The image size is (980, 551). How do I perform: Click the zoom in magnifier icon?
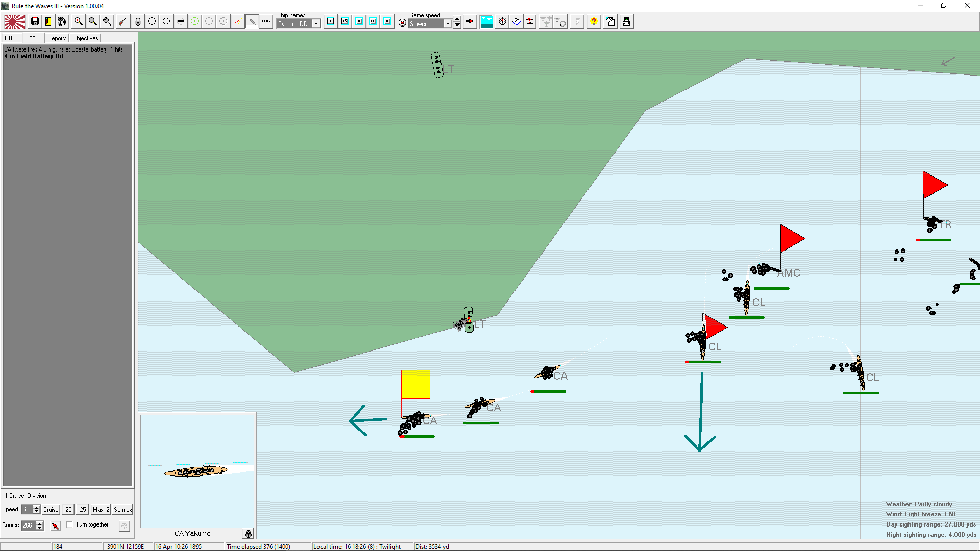[x=78, y=21]
